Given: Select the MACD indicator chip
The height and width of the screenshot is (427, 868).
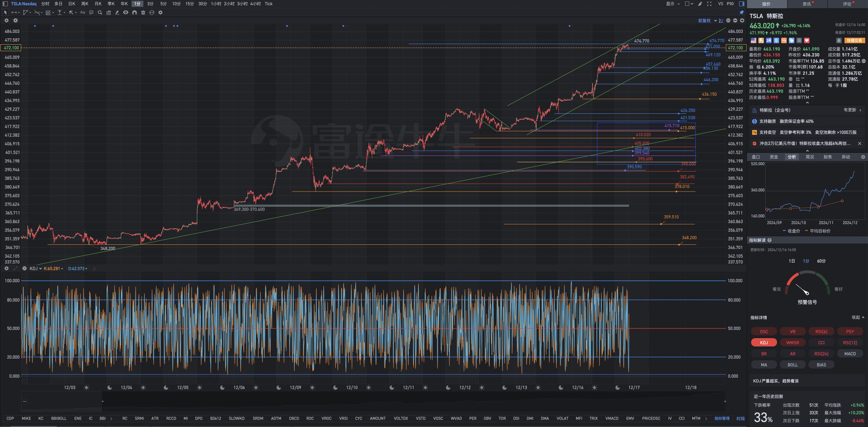Looking at the screenshot, I should coord(850,354).
